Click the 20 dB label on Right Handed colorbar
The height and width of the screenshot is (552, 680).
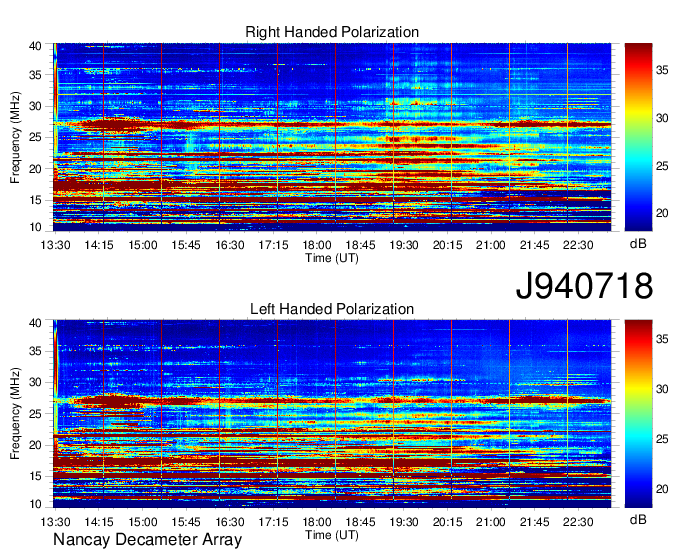(x=662, y=213)
